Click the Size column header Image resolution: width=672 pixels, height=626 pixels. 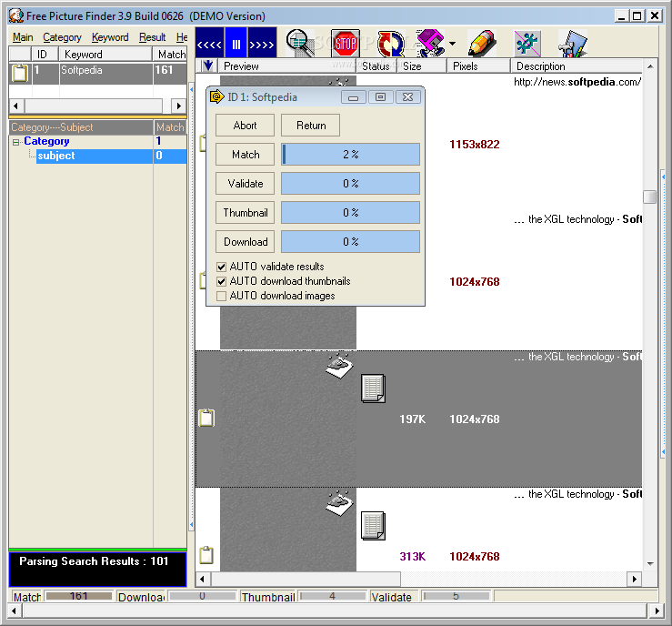click(422, 66)
